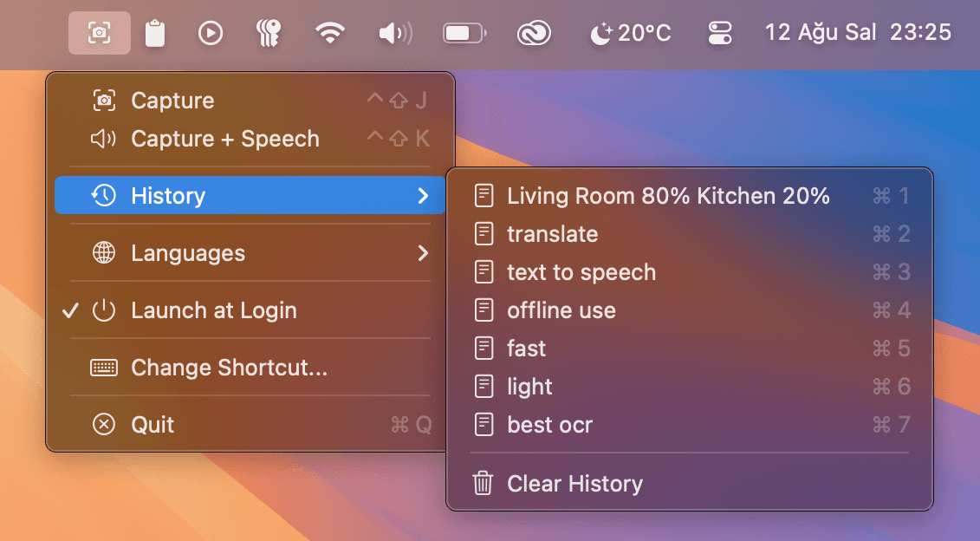Select the Capture menu item
980x541 pixels.
[172, 101]
